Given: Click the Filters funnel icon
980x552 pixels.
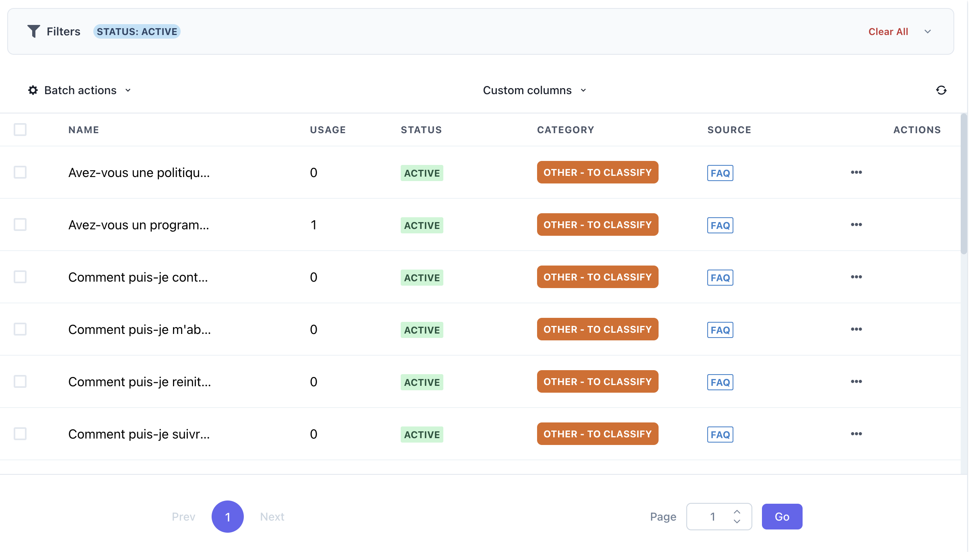Looking at the screenshot, I should click(x=34, y=31).
